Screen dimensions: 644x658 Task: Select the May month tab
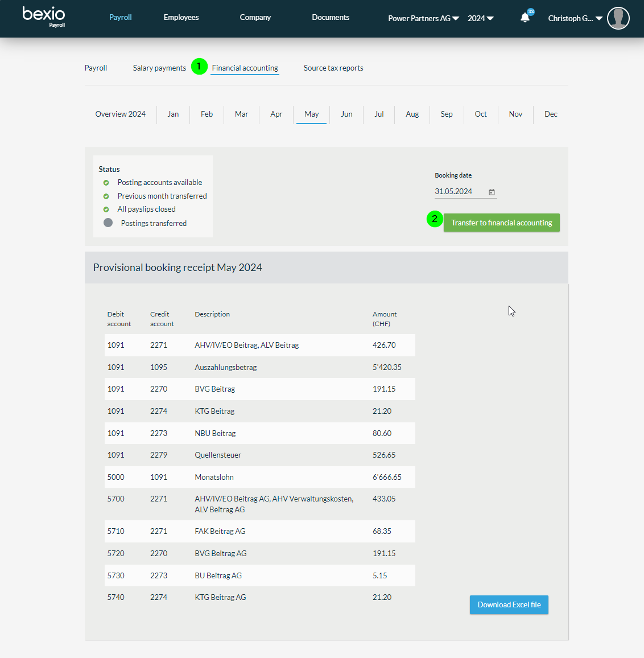point(312,114)
